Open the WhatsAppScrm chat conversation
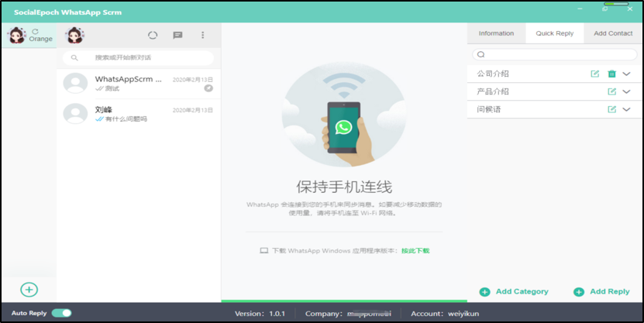 click(x=139, y=84)
